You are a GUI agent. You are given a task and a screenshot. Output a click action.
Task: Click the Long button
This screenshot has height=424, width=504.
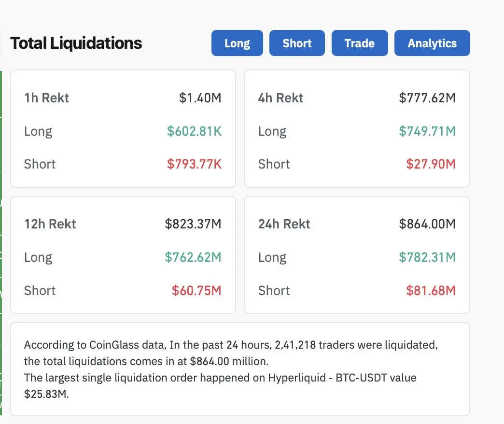point(237,43)
